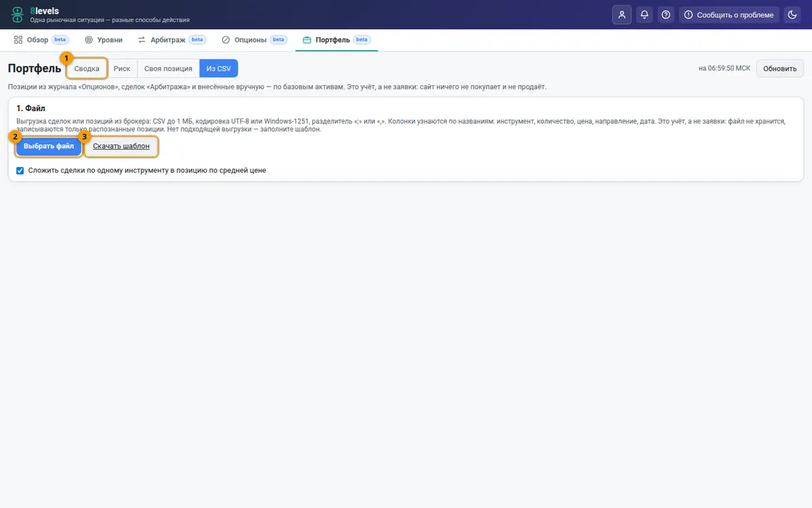Click Скачать шаблон link

point(121,146)
